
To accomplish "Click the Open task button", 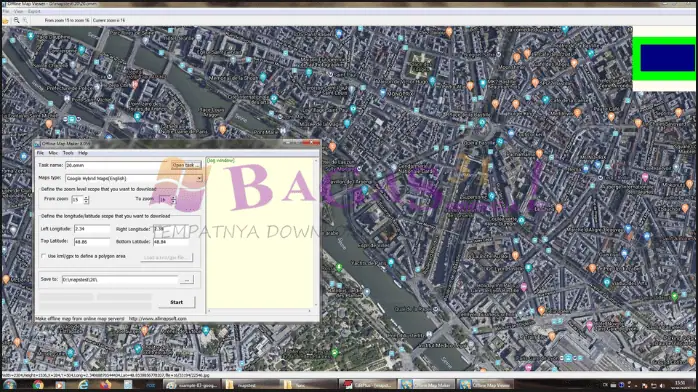I will pyautogui.click(x=186, y=165).
